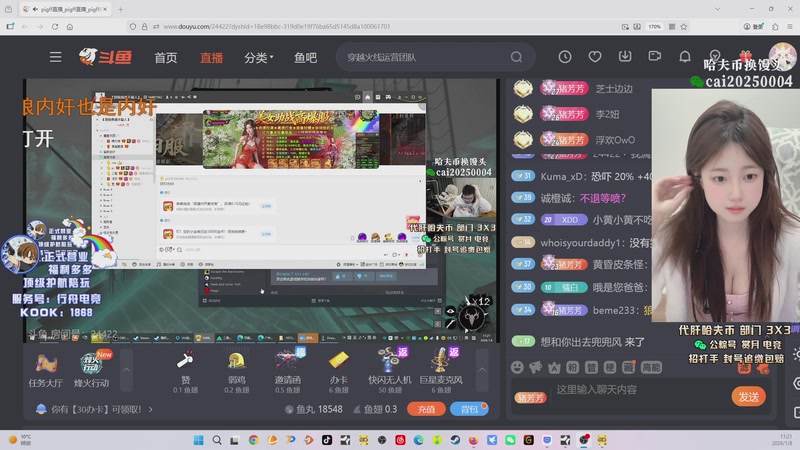Click the 鱼翅 0.3 balance
800x450 pixels.
376,409
